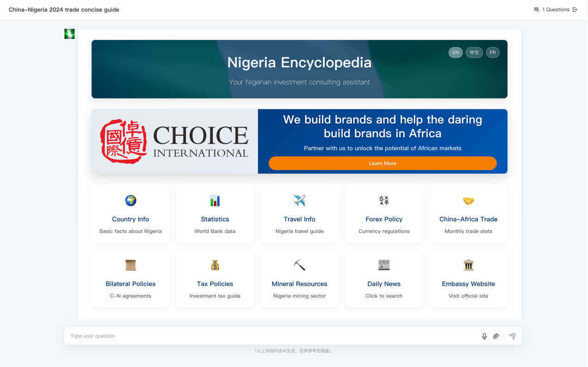The width and height of the screenshot is (588, 367).
Task: Click the pickaxe Mineral Resources icon
Action: (300, 265)
